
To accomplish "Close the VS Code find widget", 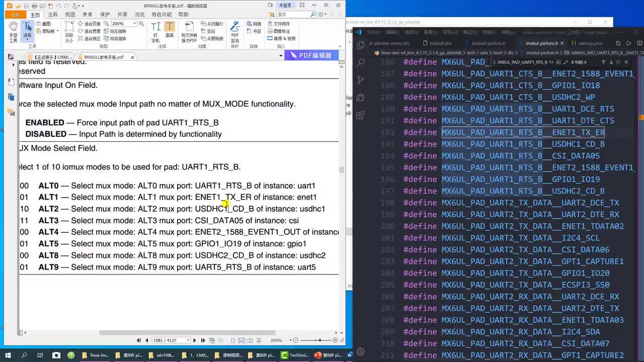I will click(x=626, y=62).
